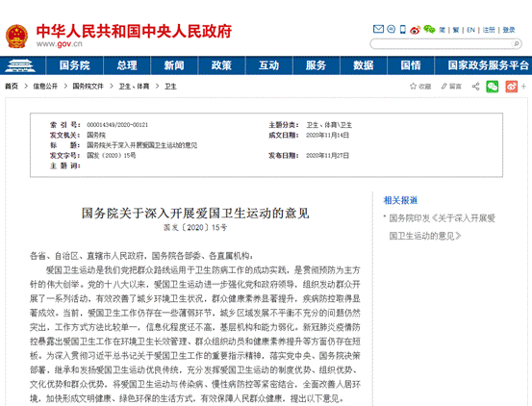This screenshot has height=406, width=532.
Task: Click the 主题分类 value 卫生、体育\卫生
Action: (329, 125)
